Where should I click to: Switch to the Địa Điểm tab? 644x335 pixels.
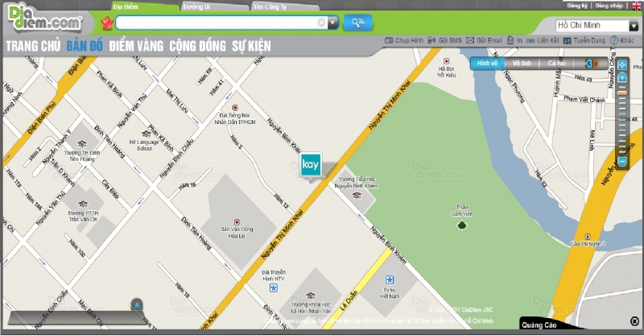[x=126, y=6]
